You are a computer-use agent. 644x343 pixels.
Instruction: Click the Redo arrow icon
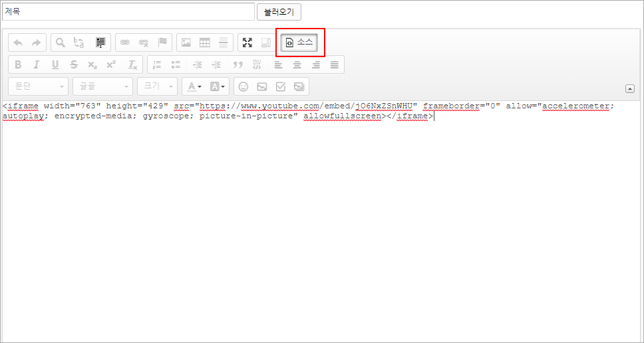pyautogui.click(x=36, y=43)
